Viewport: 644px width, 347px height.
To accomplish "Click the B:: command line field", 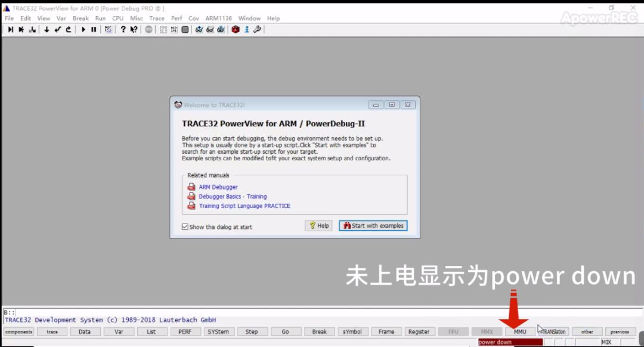I will pos(60,311).
